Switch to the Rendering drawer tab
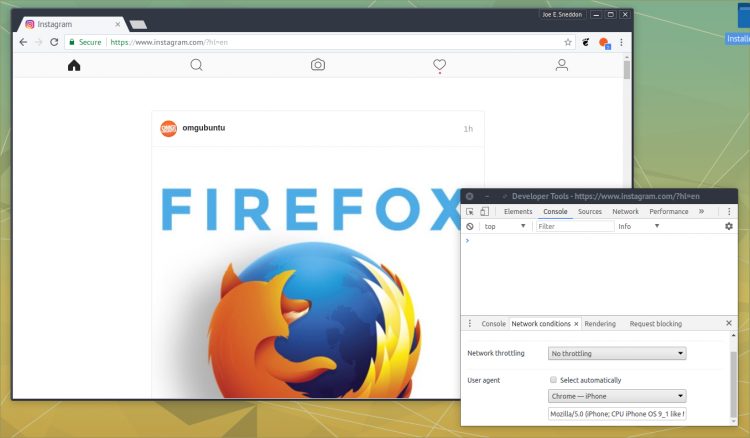Screen dimensions: 750x438 pyautogui.click(x=600, y=324)
